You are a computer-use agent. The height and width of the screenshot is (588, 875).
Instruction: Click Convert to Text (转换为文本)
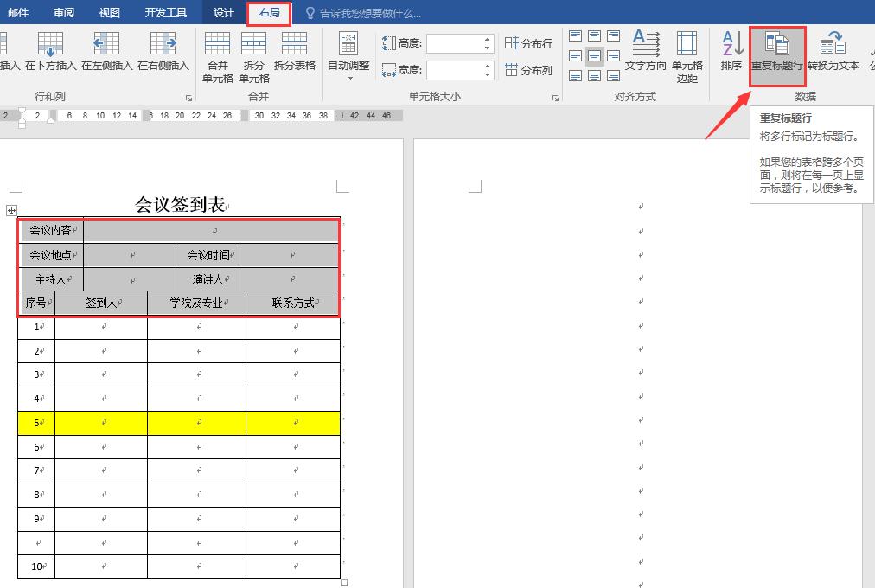tap(832, 54)
